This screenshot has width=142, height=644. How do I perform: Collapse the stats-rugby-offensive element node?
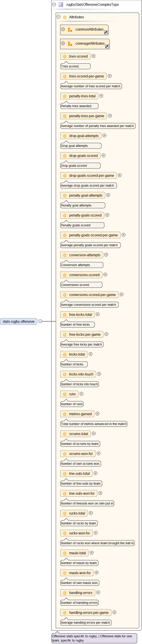click(40, 321)
